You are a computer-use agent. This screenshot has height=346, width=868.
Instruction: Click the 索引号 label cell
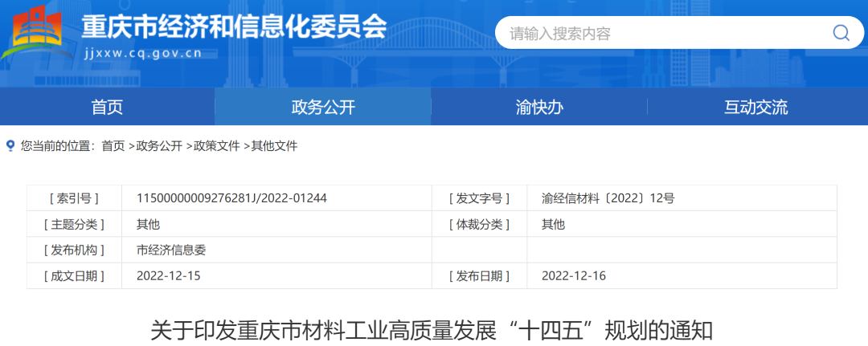coord(74,198)
